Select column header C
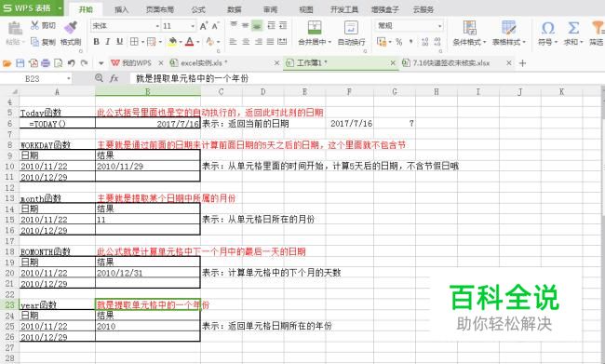 click(222, 92)
